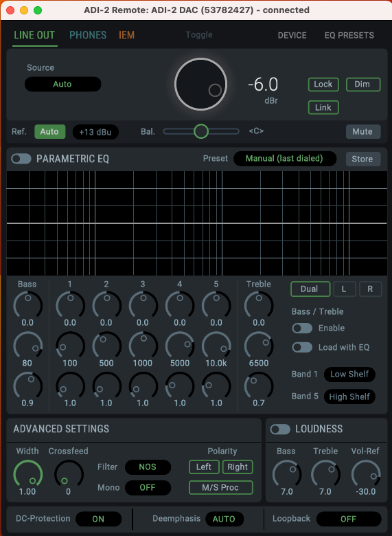Turn on the Loudness switch
Image resolution: width=392 pixels, height=536 pixels.
click(280, 429)
